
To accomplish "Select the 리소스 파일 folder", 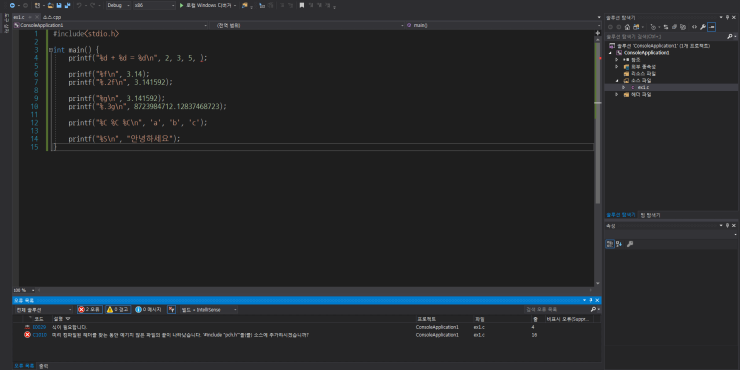I will click(x=639, y=74).
